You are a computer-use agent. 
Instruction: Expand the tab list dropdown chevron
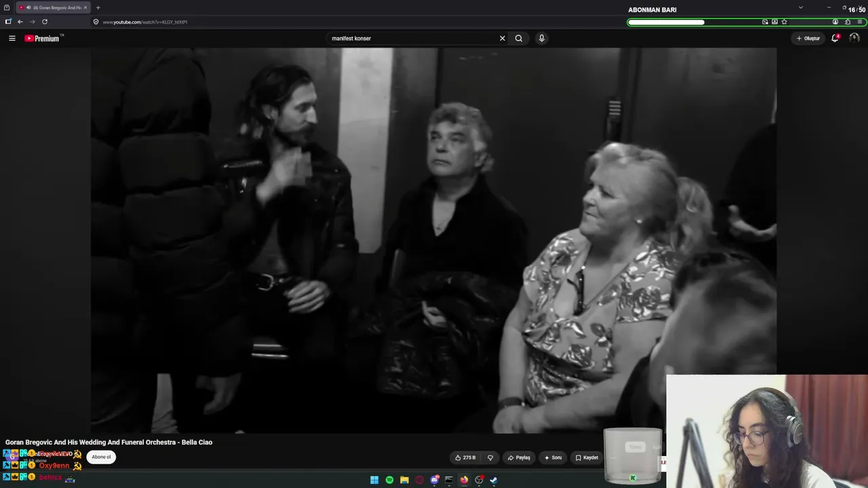pos(801,7)
